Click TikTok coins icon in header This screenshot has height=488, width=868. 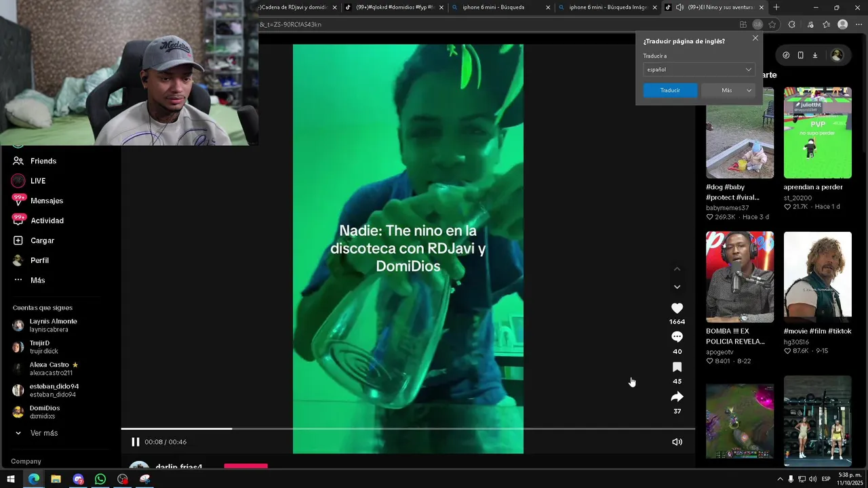(x=786, y=56)
